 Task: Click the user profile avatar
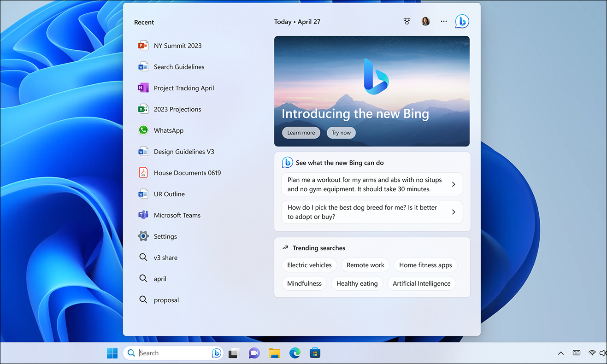tap(426, 21)
